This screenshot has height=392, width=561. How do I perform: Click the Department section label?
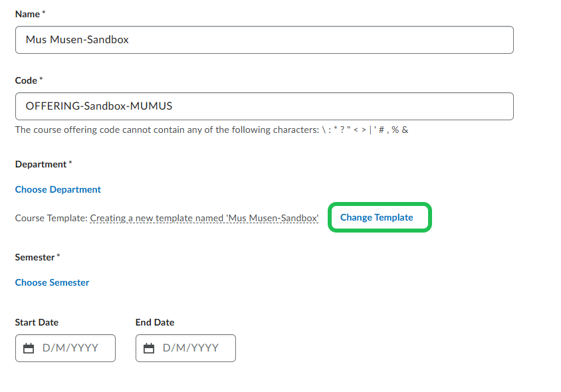(x=41, y=164)
